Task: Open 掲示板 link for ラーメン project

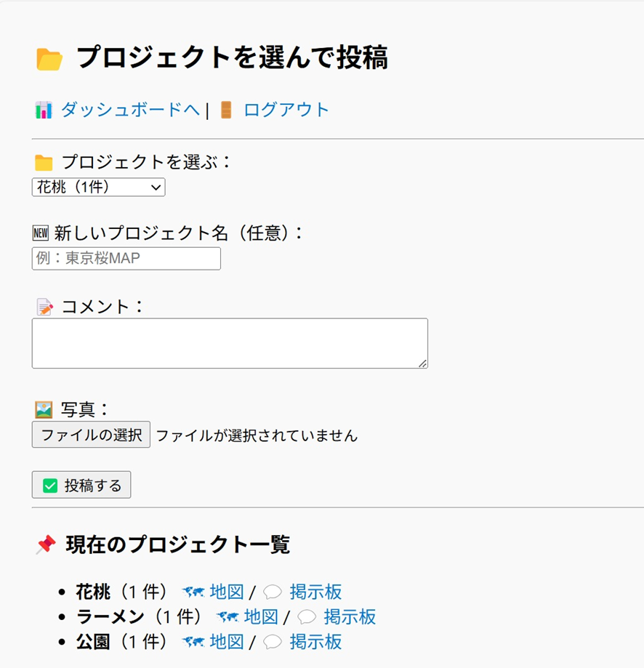Action: (x=350, y=617)
